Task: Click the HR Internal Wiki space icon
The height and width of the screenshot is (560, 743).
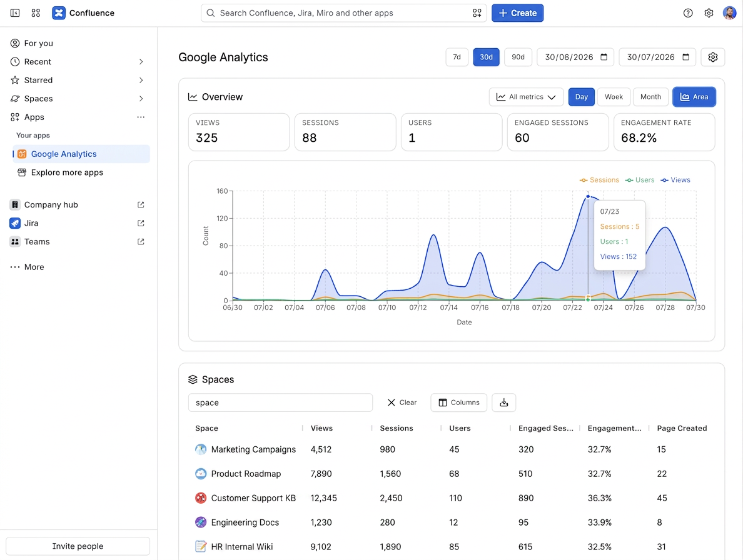Action: (201, 546)
